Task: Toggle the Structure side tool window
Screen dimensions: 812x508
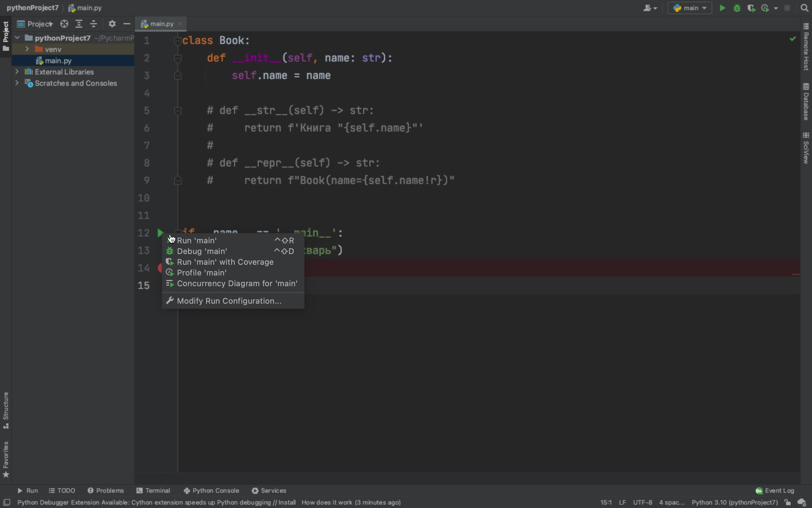Action: coord(6,410)
